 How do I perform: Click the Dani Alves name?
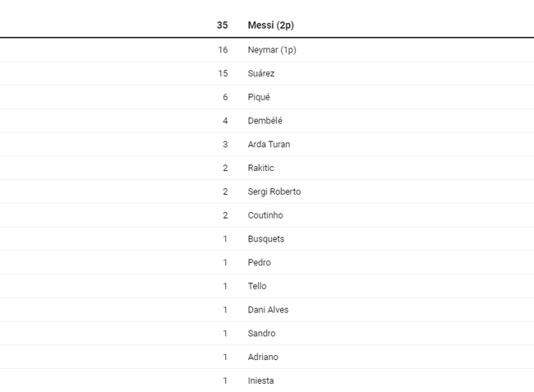point(268,310)
